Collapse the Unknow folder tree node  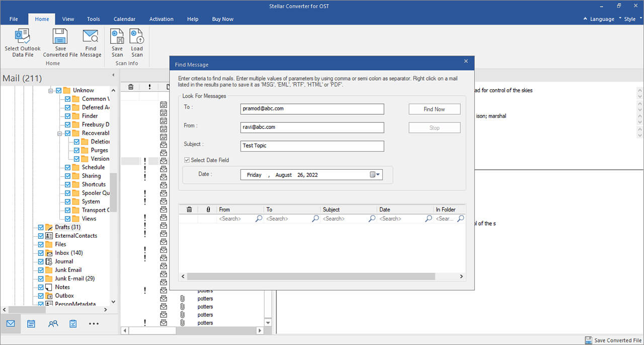click(x=51, y=91)
